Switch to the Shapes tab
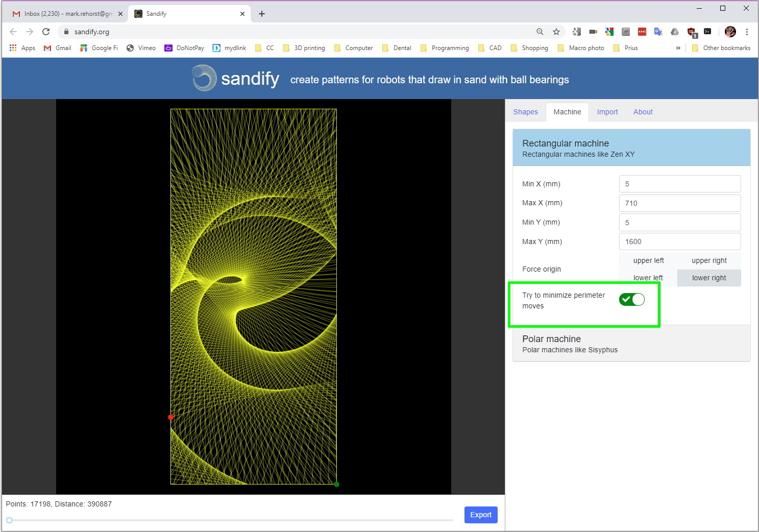Screen dimensions: 759x532 (x=525, y=112)
